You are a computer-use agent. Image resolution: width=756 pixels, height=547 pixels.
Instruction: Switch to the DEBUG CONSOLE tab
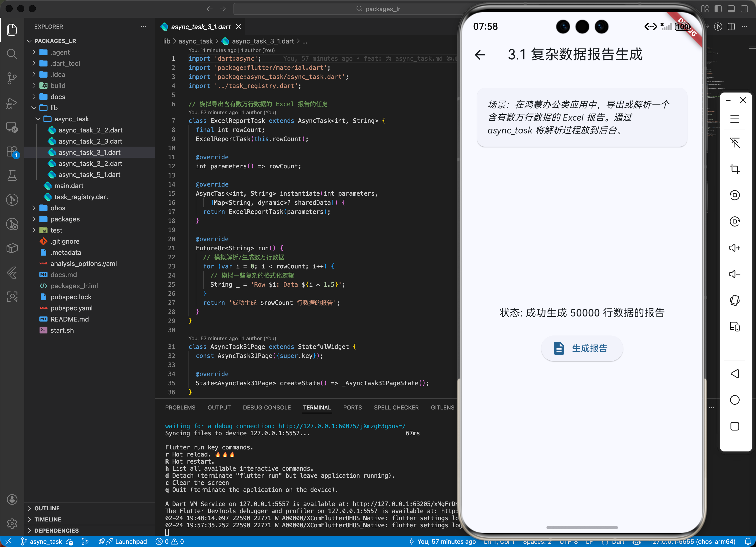[x=267, y=407]
